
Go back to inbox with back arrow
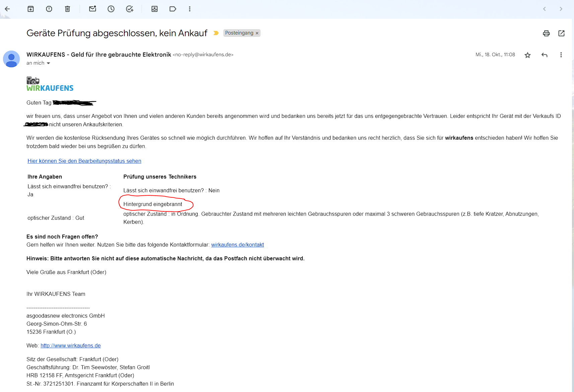coord(7,9)
